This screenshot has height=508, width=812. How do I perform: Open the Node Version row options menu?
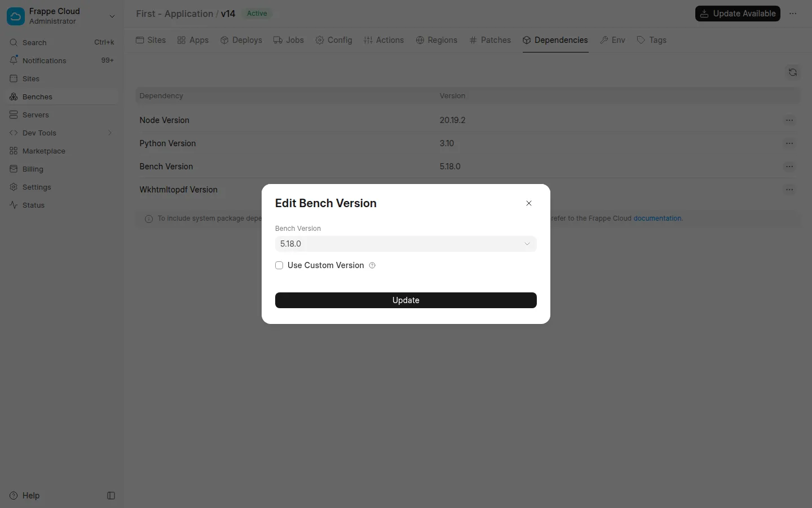(789, 120)
